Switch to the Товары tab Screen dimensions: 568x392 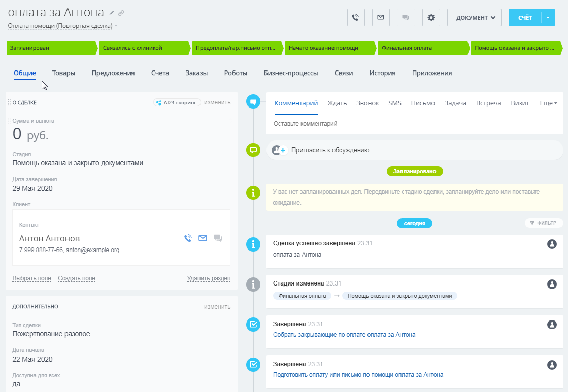tap(63, 73)
